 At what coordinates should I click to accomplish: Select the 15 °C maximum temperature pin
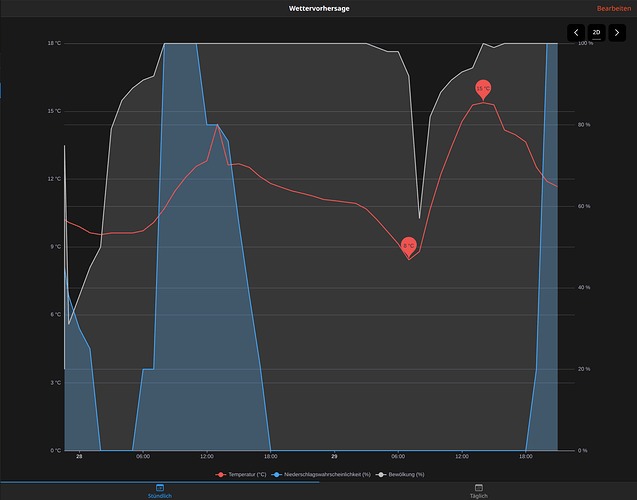(483, 89)
